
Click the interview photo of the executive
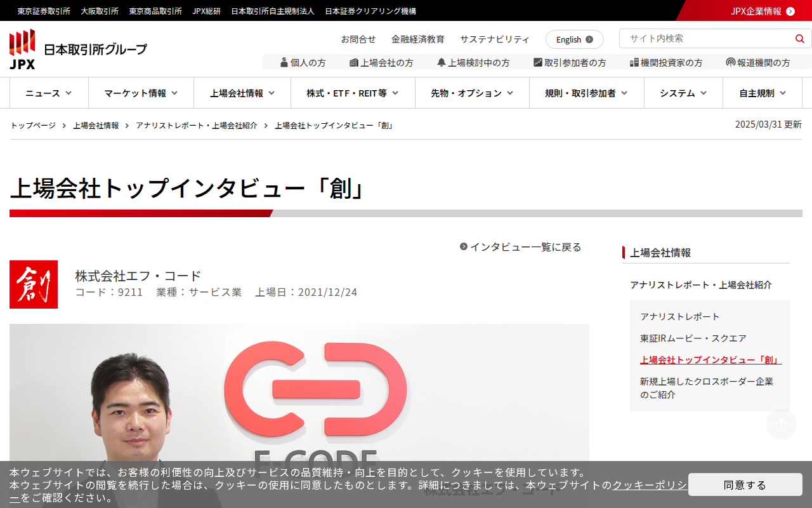click(299, 416)
